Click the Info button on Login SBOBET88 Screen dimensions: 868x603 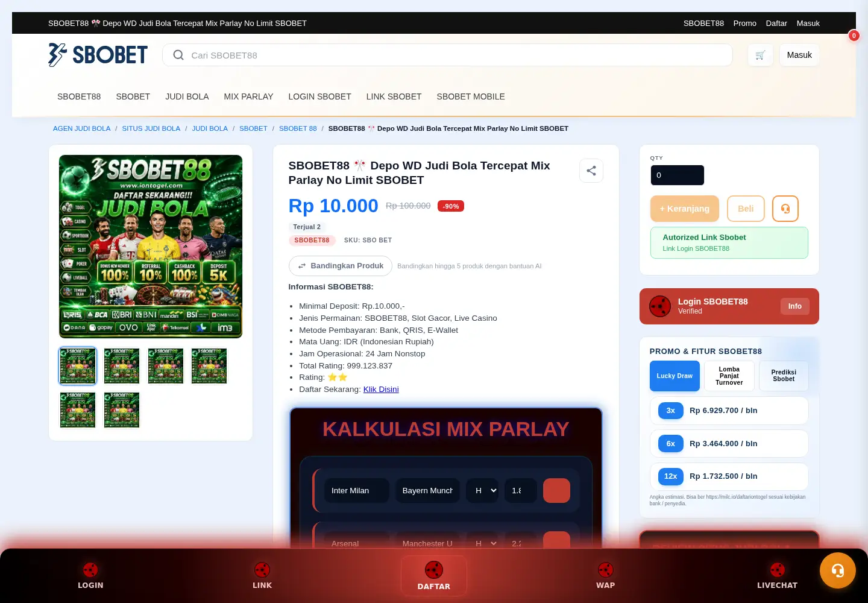tap(795, 306)
